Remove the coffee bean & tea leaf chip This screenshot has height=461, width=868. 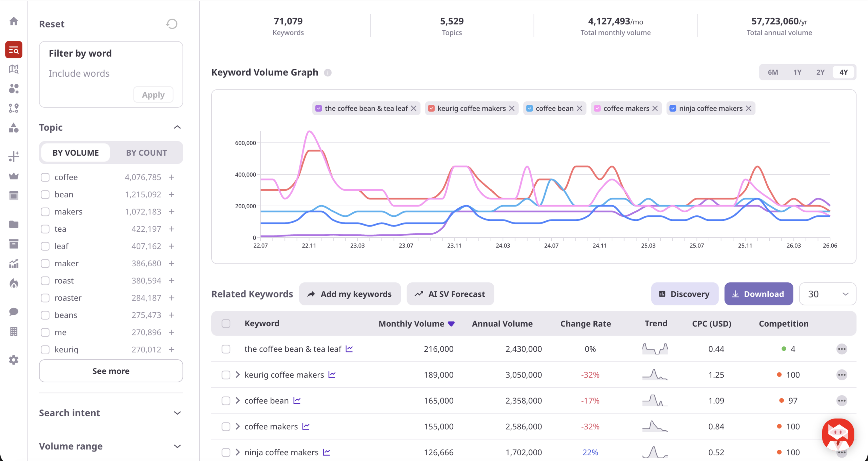point(414,108)
